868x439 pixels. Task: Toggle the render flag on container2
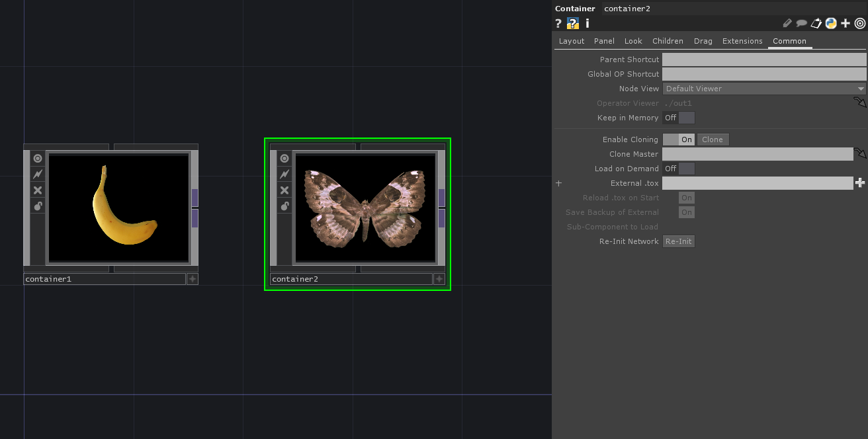tap(284, 174)
